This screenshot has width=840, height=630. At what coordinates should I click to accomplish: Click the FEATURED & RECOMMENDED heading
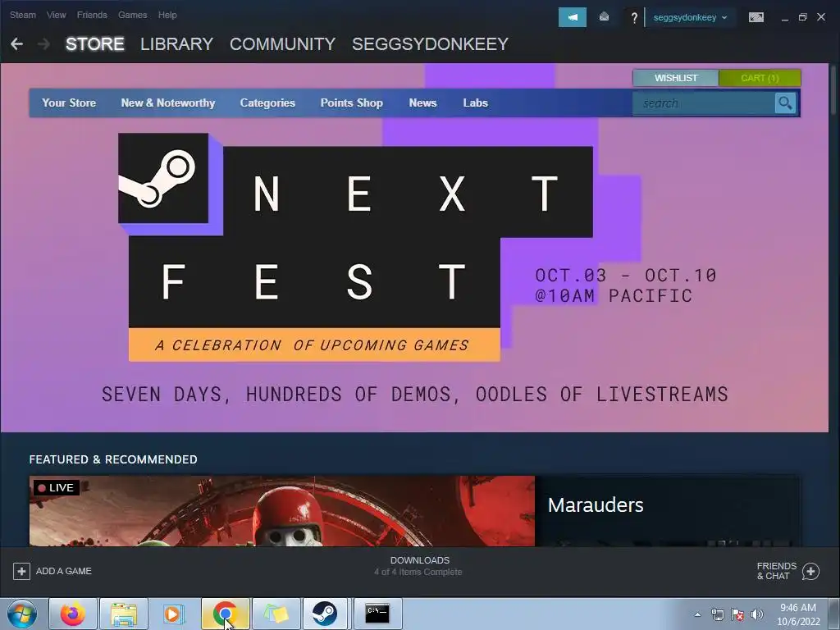(x=113, y=459)
